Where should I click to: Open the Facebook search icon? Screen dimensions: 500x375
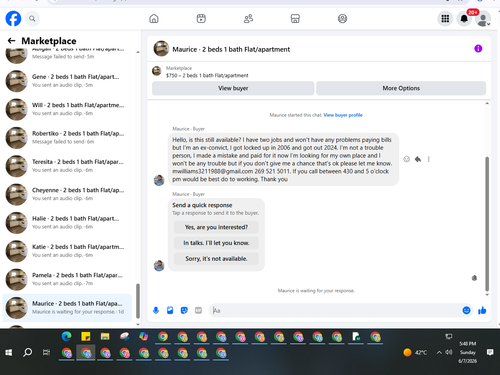tap(32, 19)
